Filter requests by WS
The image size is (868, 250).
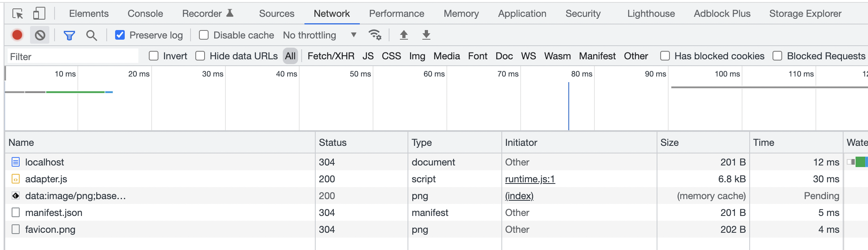(529, 56)
